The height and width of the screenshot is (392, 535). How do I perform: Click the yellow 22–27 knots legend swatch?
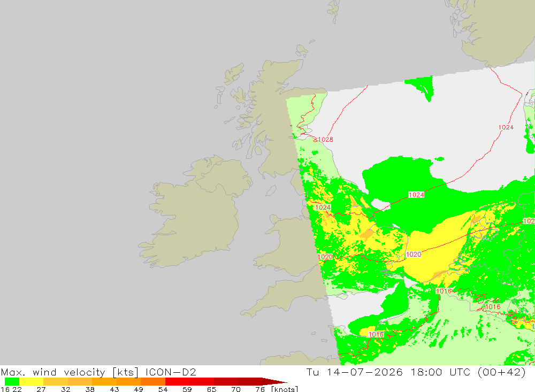coord(32,381)
